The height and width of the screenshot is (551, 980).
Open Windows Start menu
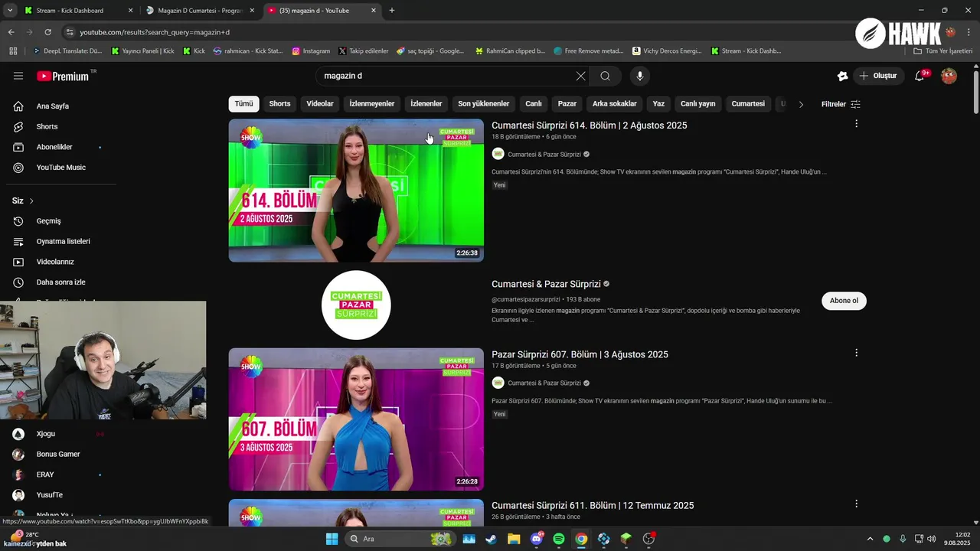[332, 539]
